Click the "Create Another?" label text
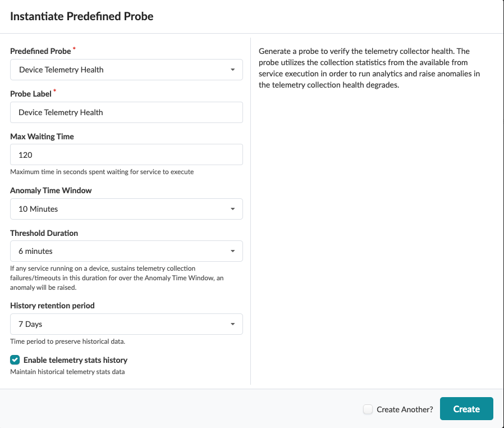 click(405, 409)
